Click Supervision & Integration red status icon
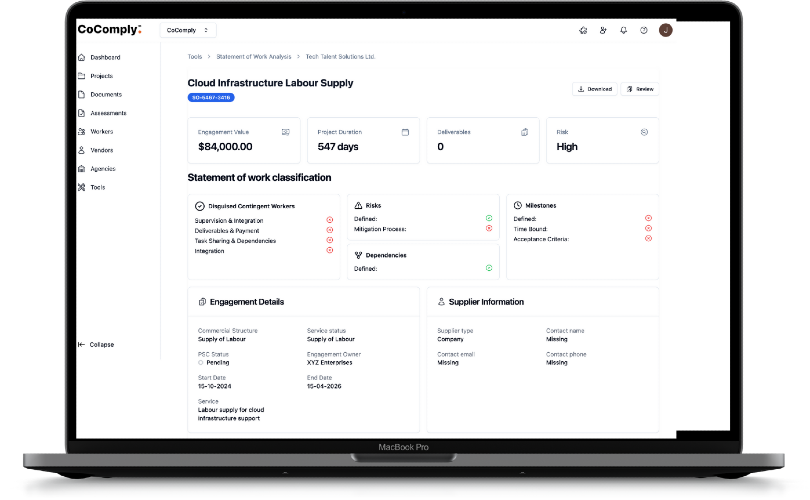The width and height of the screenshot is (810, 500). 330,220
